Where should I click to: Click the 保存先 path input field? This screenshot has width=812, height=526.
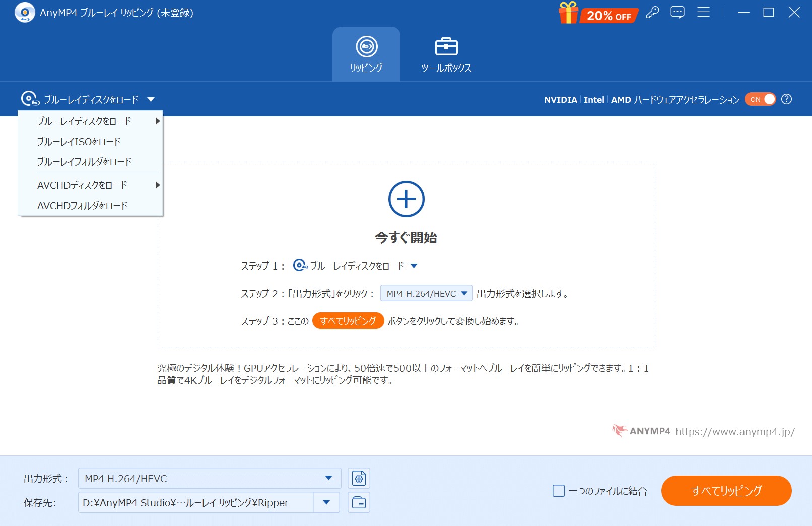point(195,502)
